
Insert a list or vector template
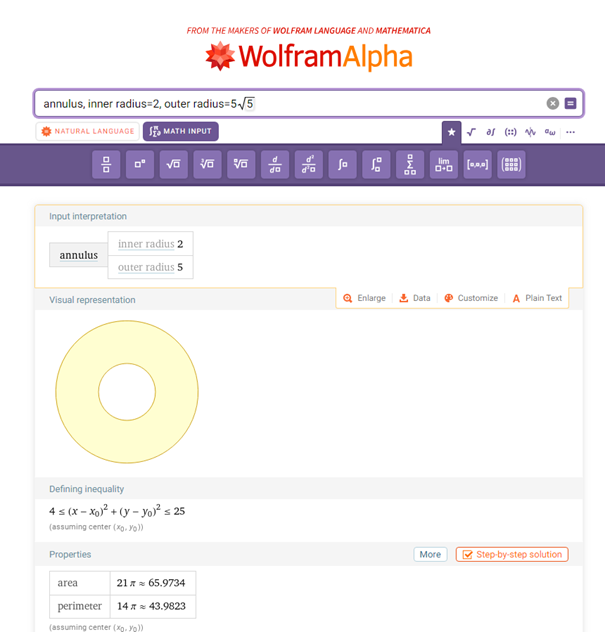click(478, 164)
